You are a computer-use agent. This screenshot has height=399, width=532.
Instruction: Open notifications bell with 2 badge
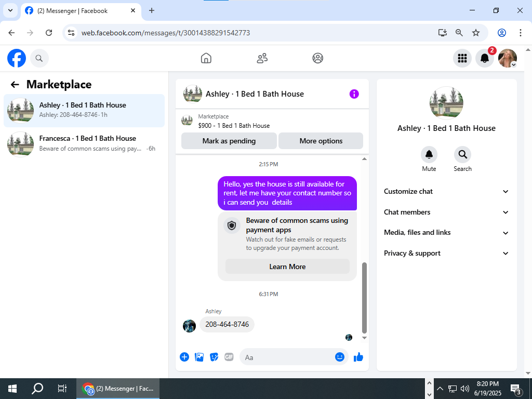(x=485, y=58)
